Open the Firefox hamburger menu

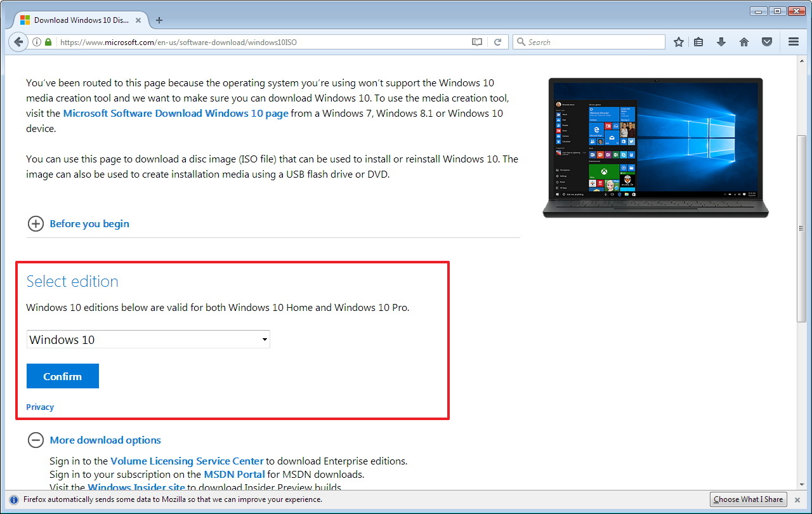tap(794, 42)
